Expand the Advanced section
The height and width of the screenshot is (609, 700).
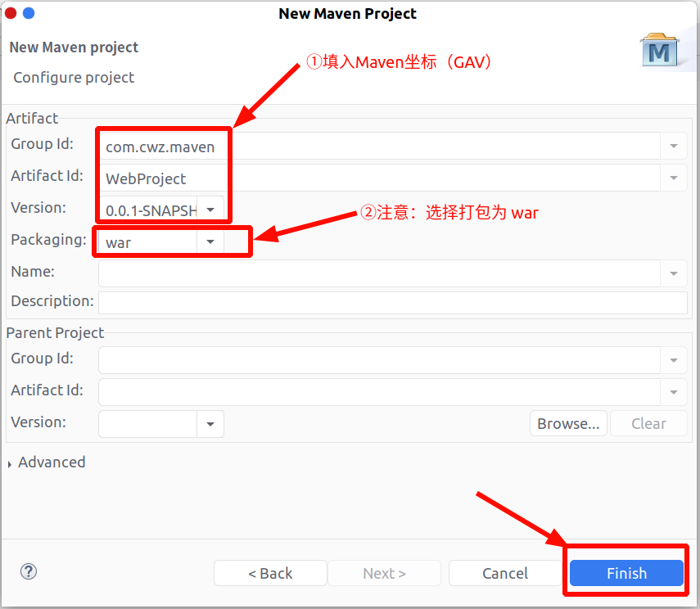(x=10, y=464)
